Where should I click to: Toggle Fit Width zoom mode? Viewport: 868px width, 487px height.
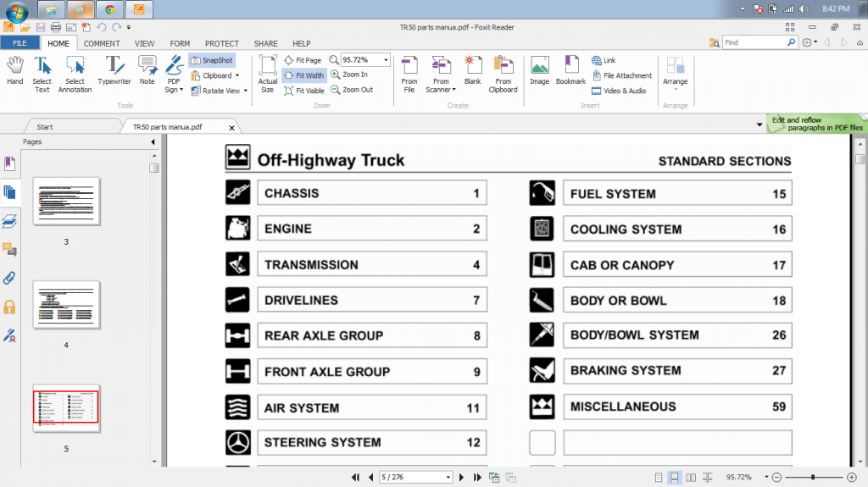303,75
